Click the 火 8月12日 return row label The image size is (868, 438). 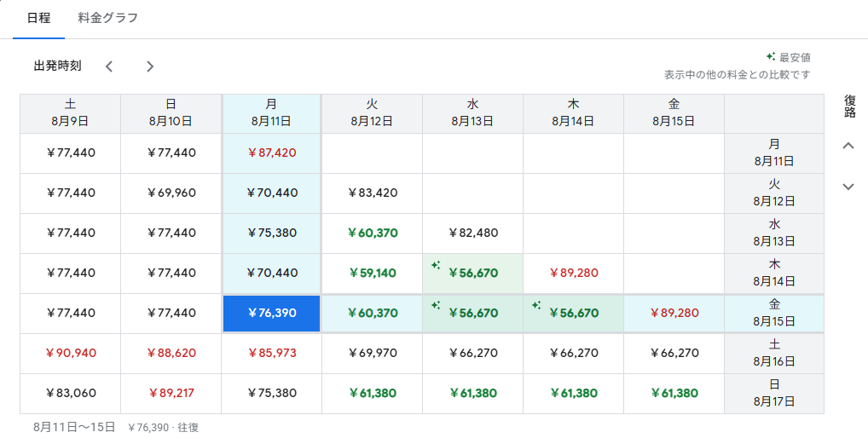tap(774, 193)
